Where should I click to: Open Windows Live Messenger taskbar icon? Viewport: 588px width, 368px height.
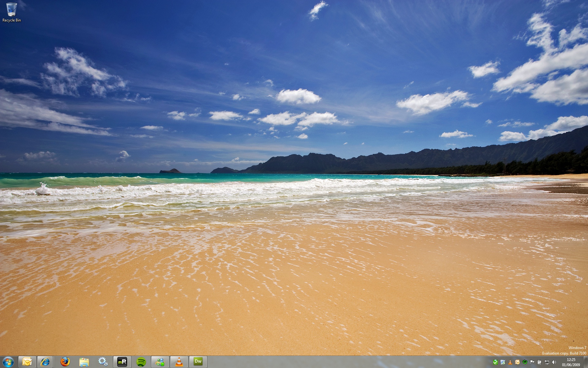click(160, 362)
